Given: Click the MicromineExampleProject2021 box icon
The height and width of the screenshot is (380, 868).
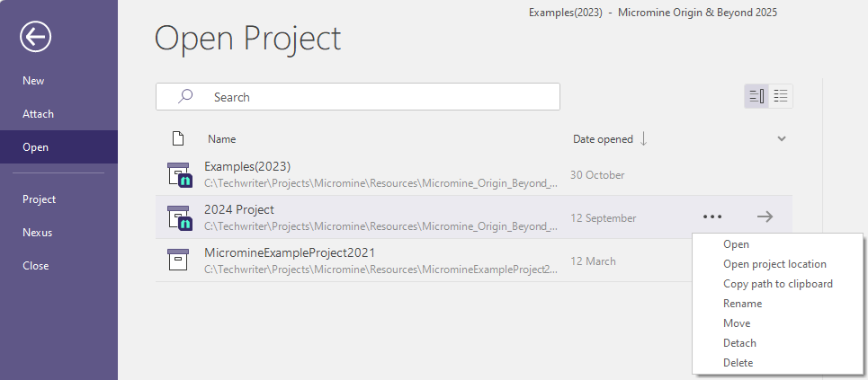Looking at the screenshot, I should (178, 260).
